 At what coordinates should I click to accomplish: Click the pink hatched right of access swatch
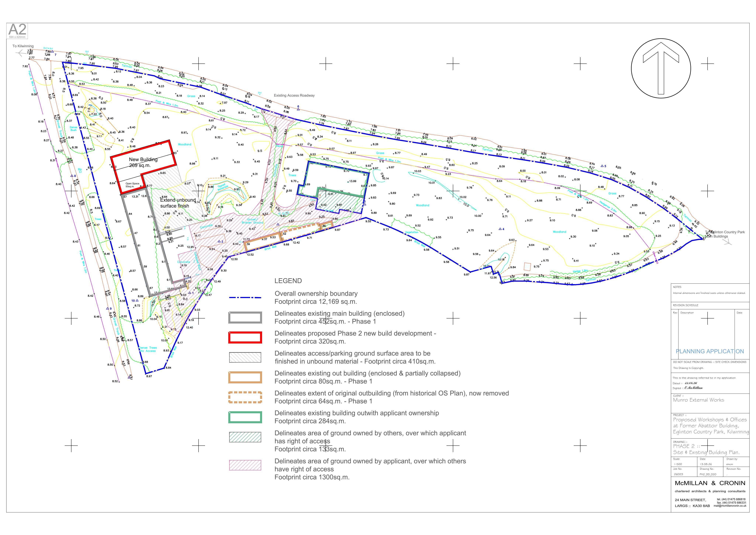(245, 465)
